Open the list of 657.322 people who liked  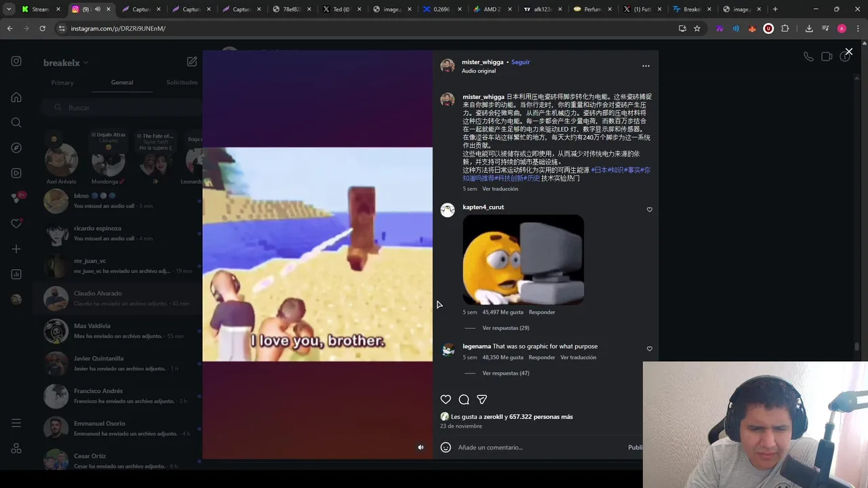[x=541, y=417]
